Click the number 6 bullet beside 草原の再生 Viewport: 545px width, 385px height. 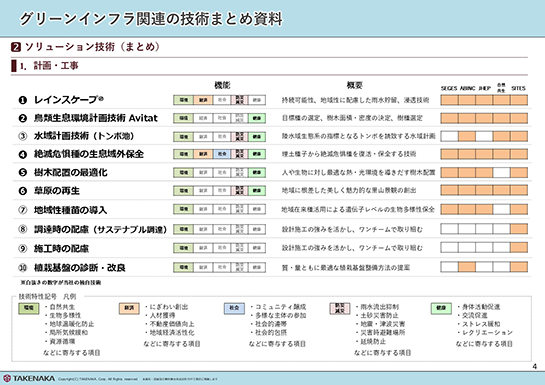click(23, 191)
